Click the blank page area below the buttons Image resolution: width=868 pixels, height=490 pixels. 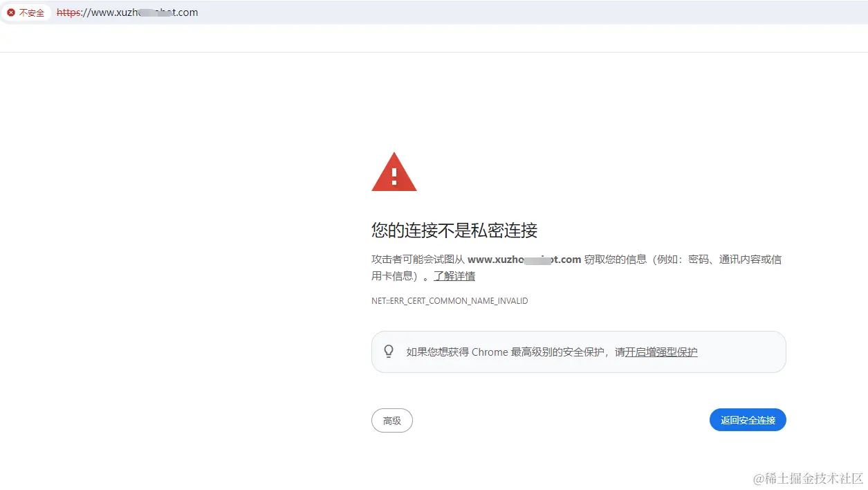(x=553, y=460)
